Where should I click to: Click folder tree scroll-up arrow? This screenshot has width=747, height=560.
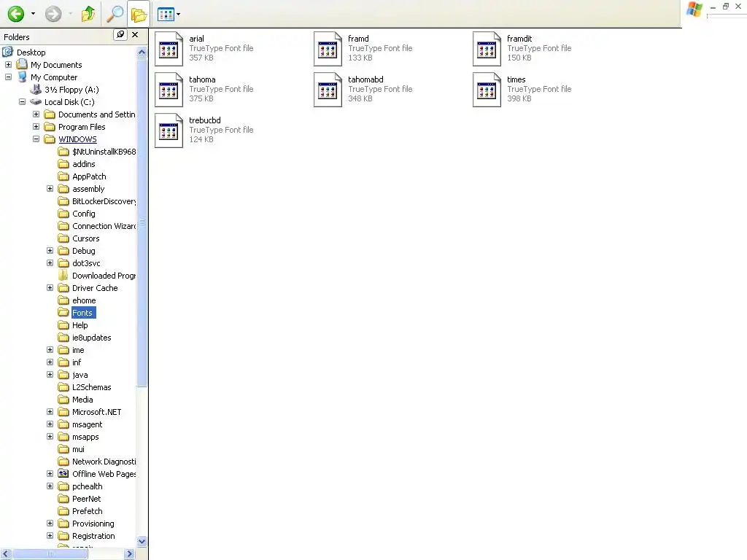pos(142,52)
